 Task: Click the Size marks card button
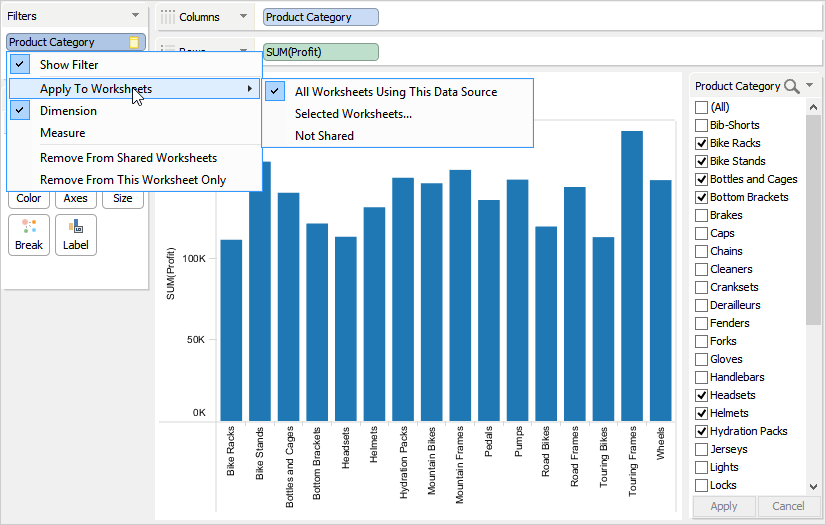pyautogui.click(x=123, y=199)
